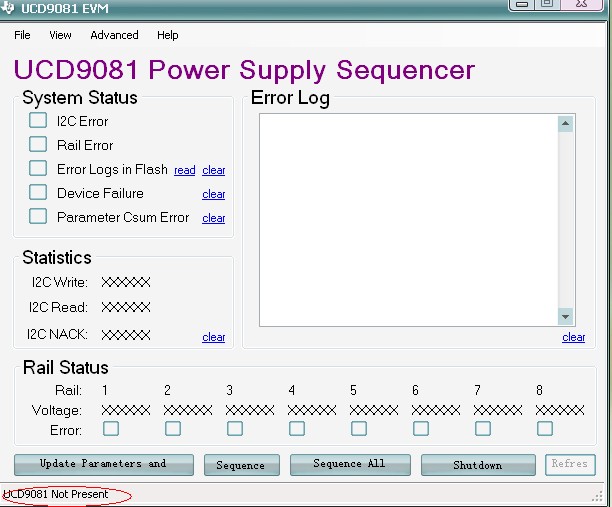Click clear link beside Device Failure
The image size is (612, 507).
[x=213, y=194]
